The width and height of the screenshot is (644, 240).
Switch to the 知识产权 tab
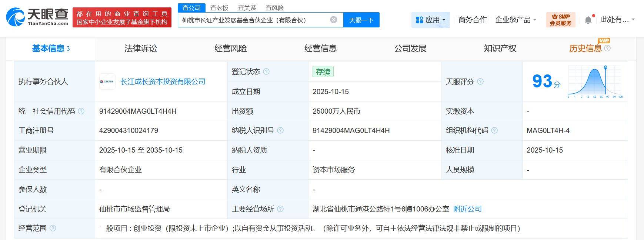500,49
